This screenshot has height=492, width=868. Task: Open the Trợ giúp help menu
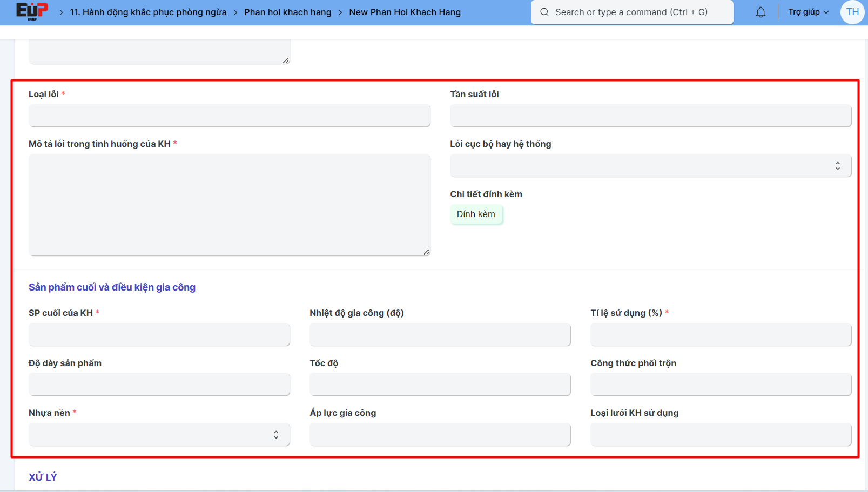tap(808, 12)
